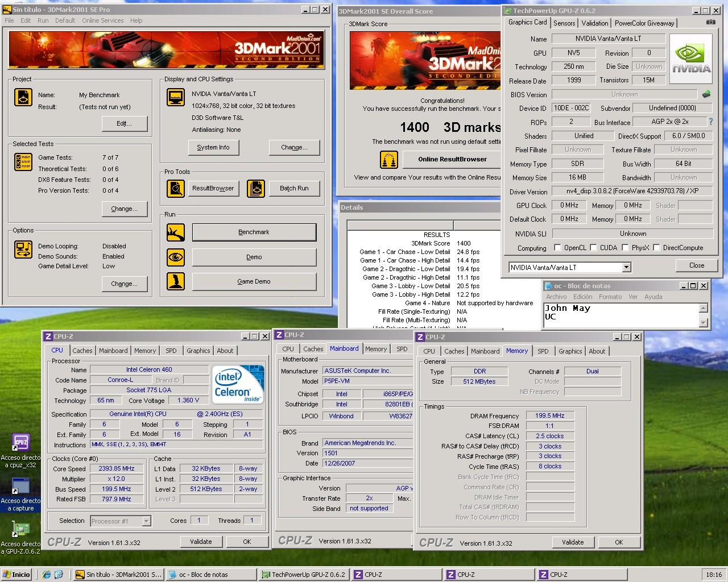Image resolution: width=728 pixels, height=582 pixels.
Task: Click the Game 4 - Nature result row
Action: [445, 303]
